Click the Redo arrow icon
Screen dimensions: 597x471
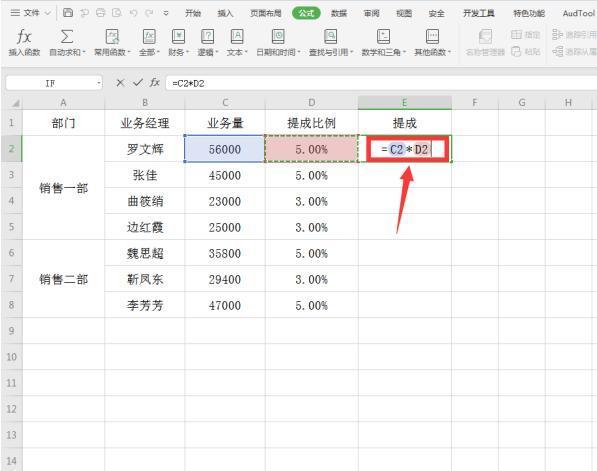click(x=149, y=13)
